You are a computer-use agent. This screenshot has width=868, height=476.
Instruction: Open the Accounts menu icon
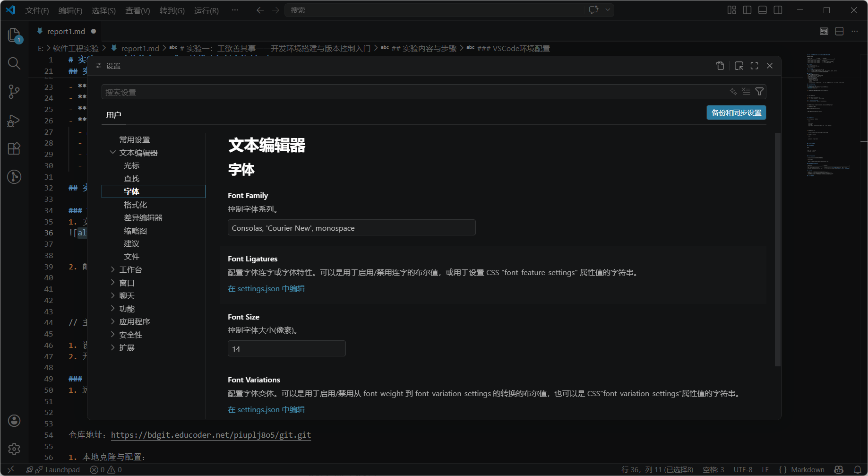point(14,421)
